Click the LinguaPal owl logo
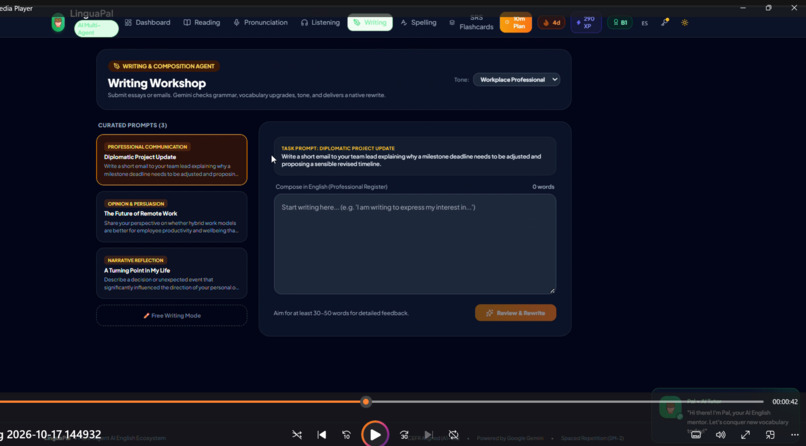This screenshot has width=806, height=446. point(58,23)
